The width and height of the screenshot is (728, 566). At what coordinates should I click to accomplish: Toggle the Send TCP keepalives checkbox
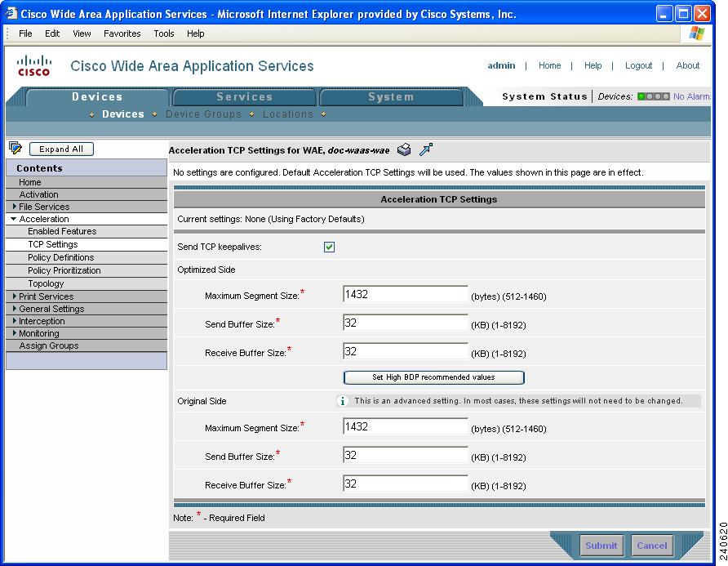[x=329, y=247]
